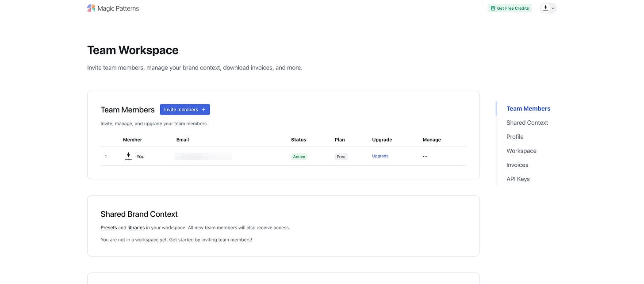Screen dimensions: 644x284
Task: Jump to Workspace section
Action: 521,151
